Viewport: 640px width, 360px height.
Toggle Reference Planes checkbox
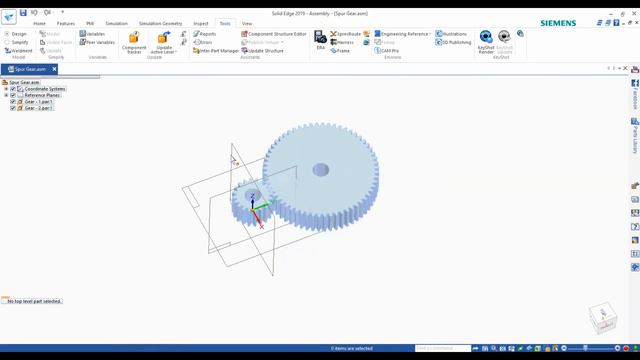(x=13, y=95)
